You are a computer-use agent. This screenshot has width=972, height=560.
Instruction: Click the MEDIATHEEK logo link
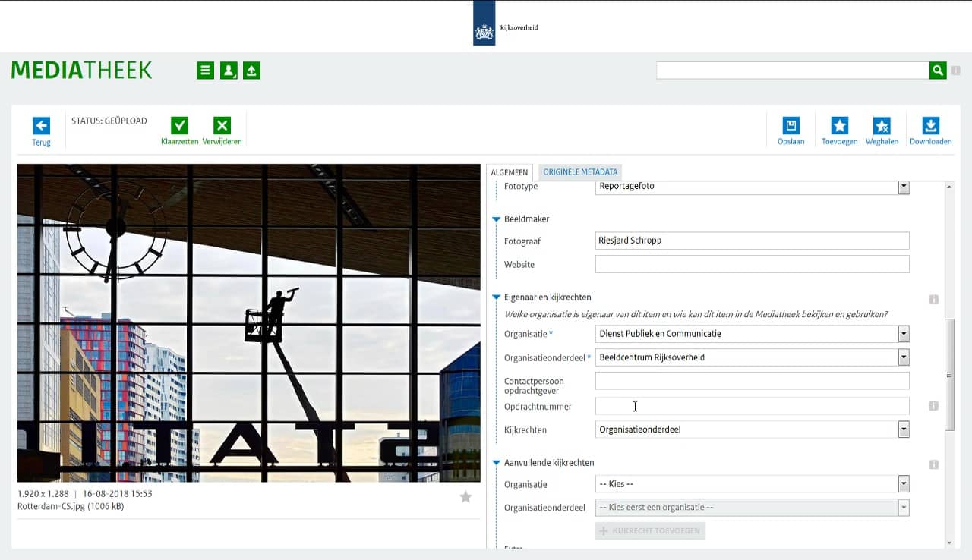(81, 71)
